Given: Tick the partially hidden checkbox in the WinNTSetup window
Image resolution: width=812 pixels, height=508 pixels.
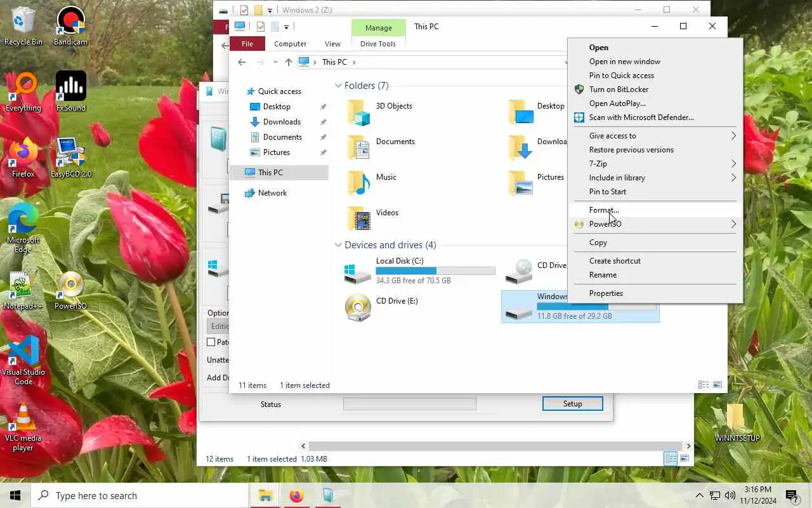Looking at the screenshot, I should click(211, 342).
